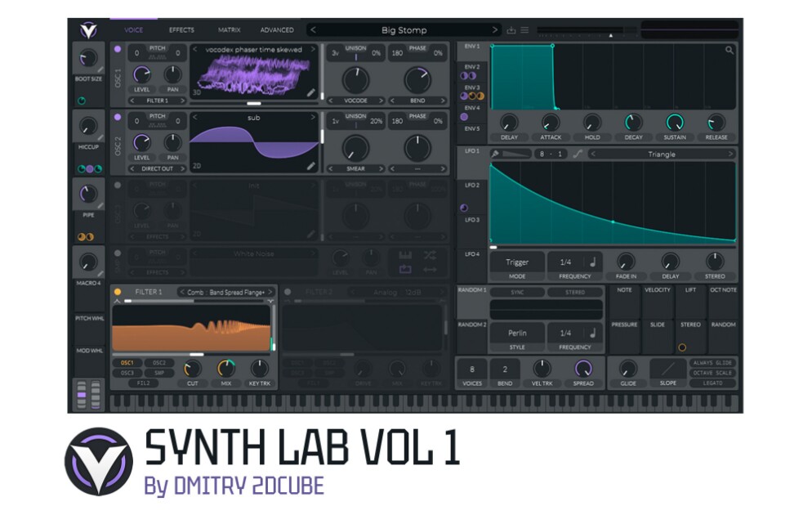Disable OSC 1 with its purple power dot
The image size is (812, 515).
[x=118, y=49]
